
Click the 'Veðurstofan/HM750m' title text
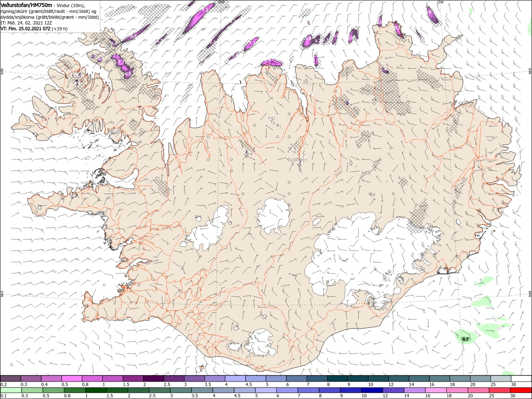(x=26, y=5)
